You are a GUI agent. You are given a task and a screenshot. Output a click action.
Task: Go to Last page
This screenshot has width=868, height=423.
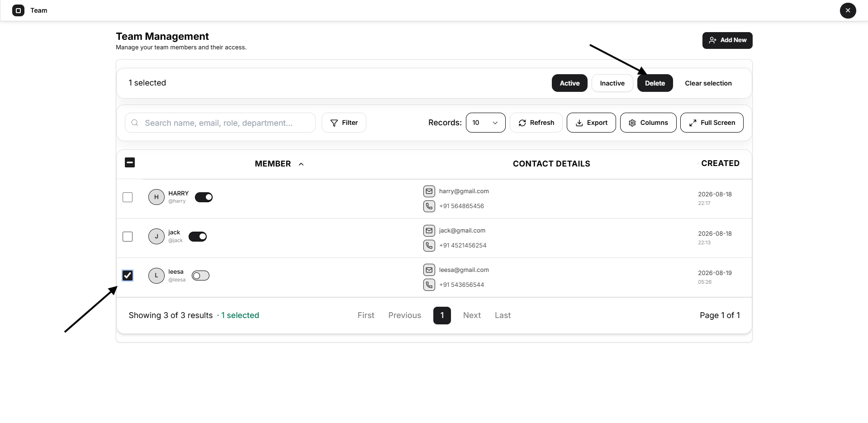coord(503,315)
